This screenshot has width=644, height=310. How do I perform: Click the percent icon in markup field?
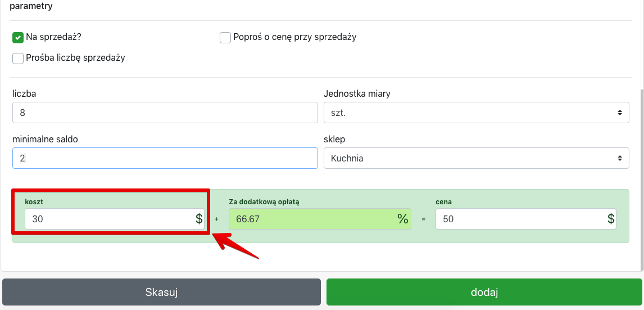[x=402, y=219]
